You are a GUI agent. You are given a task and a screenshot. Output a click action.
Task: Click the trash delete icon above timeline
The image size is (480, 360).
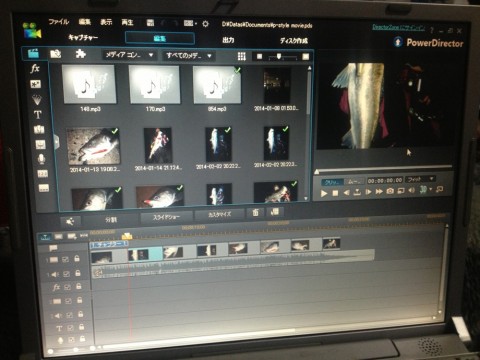point(255,212)
